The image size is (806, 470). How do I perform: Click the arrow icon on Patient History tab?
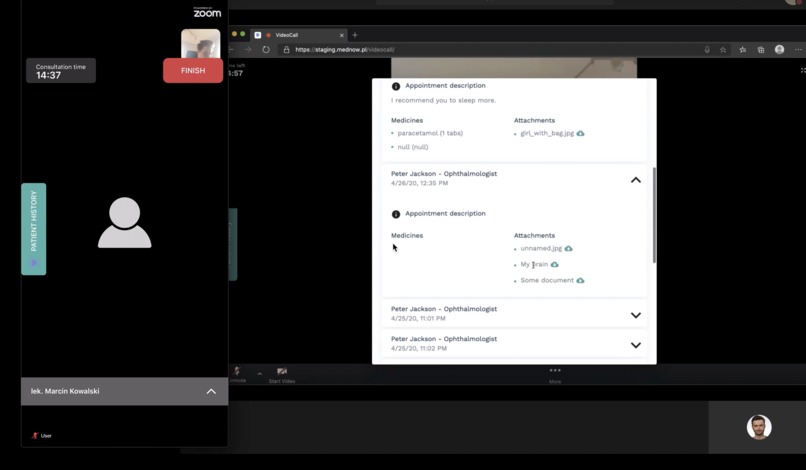coord(34,263)
